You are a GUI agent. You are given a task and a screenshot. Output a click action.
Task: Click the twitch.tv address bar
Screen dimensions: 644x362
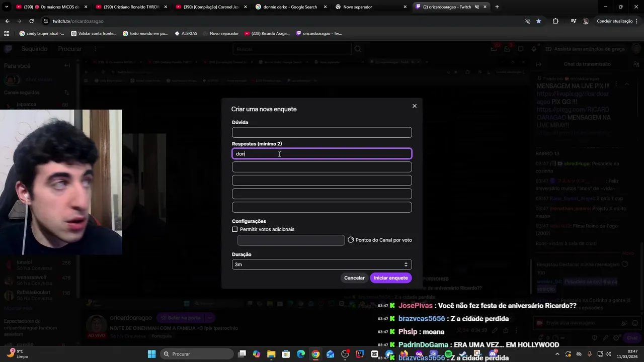(x=282, y=21)
